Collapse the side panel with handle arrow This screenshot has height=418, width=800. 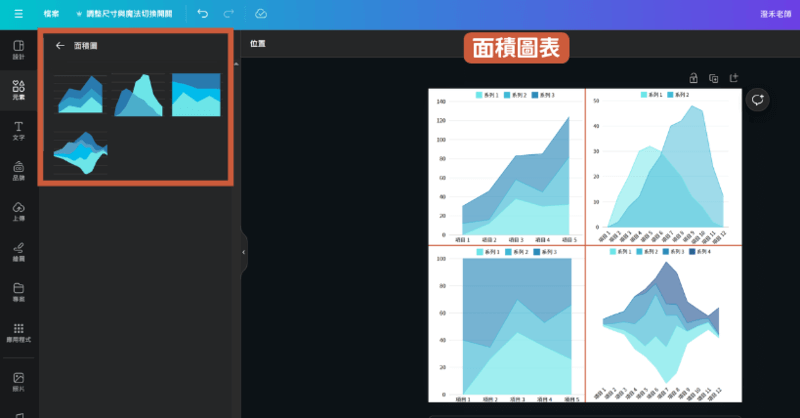(x=243, y=252)
